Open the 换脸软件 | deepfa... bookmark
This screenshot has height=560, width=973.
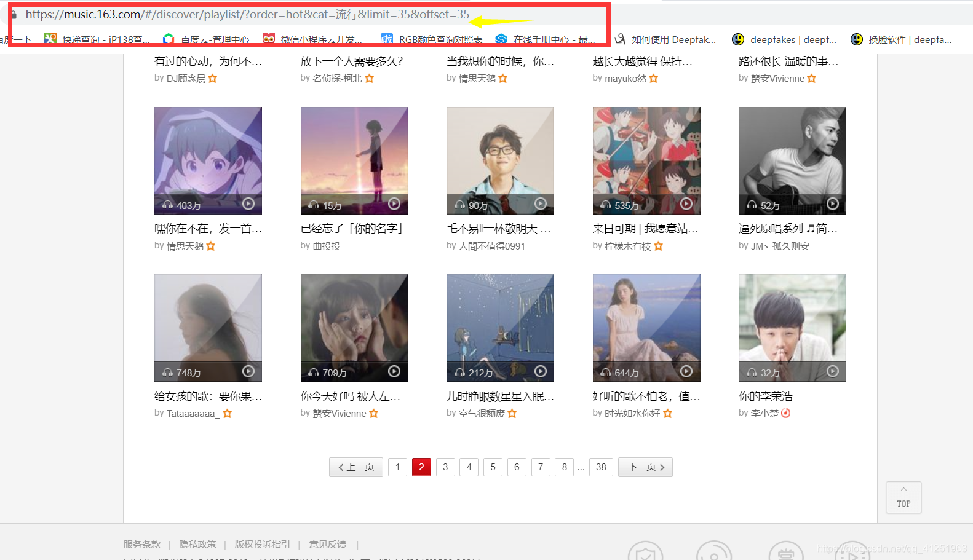[x=901, y=39]
